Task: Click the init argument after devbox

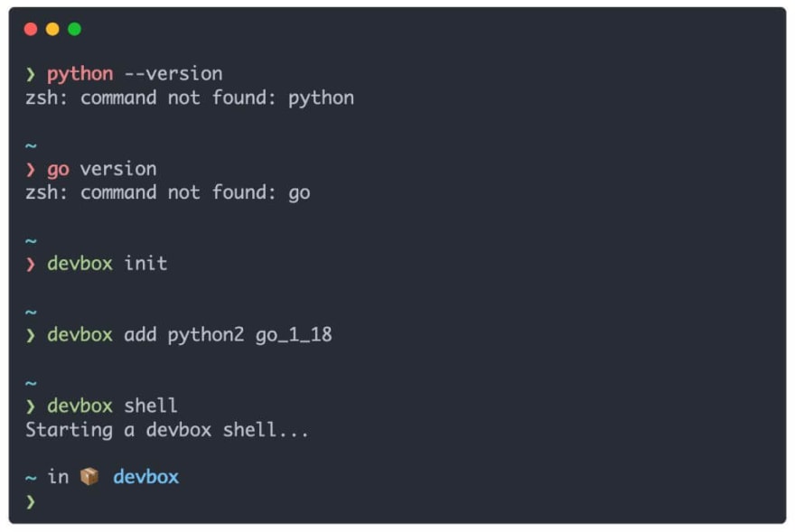Action: [146, 263]
